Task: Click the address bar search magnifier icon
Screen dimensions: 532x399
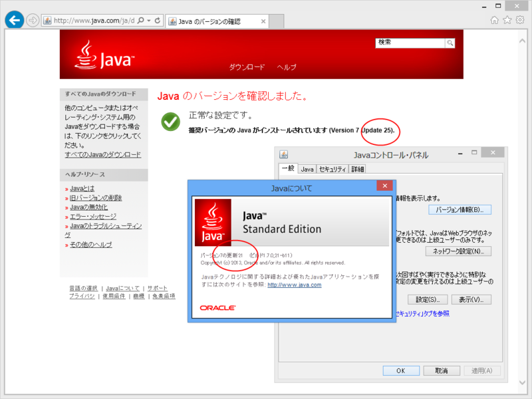Action: tap(141, 21)
